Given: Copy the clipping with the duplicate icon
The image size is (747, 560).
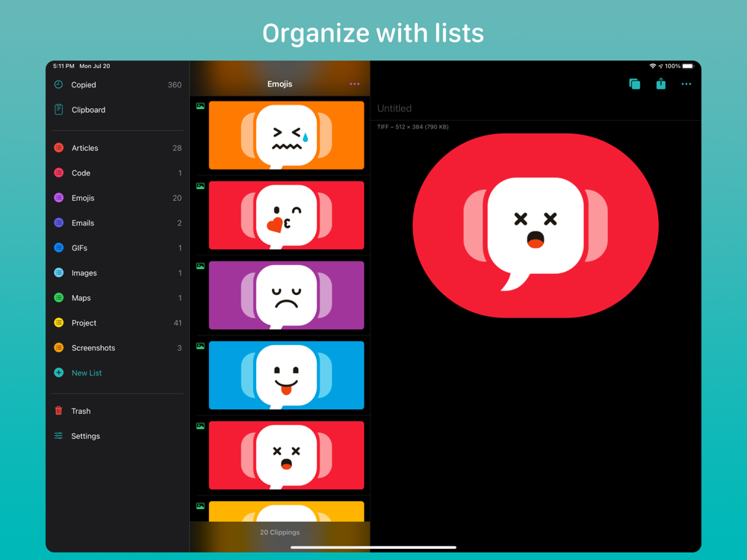Looking at the screenshot, I should point(634,84).
